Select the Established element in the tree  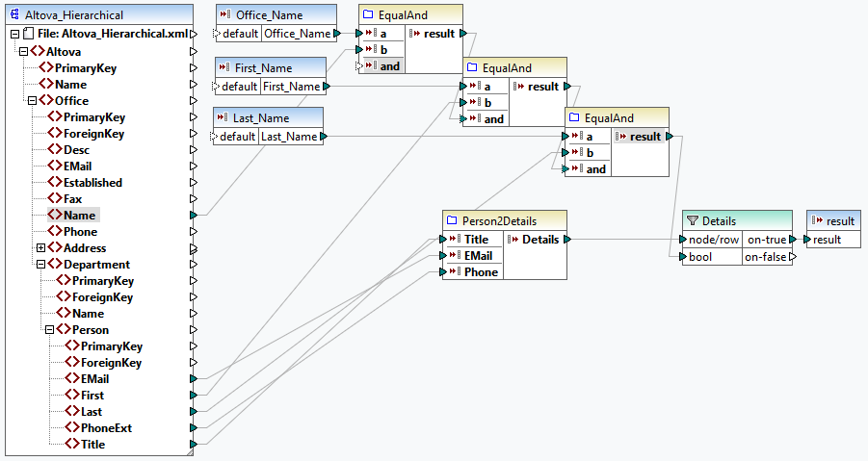tap(92, 183)
